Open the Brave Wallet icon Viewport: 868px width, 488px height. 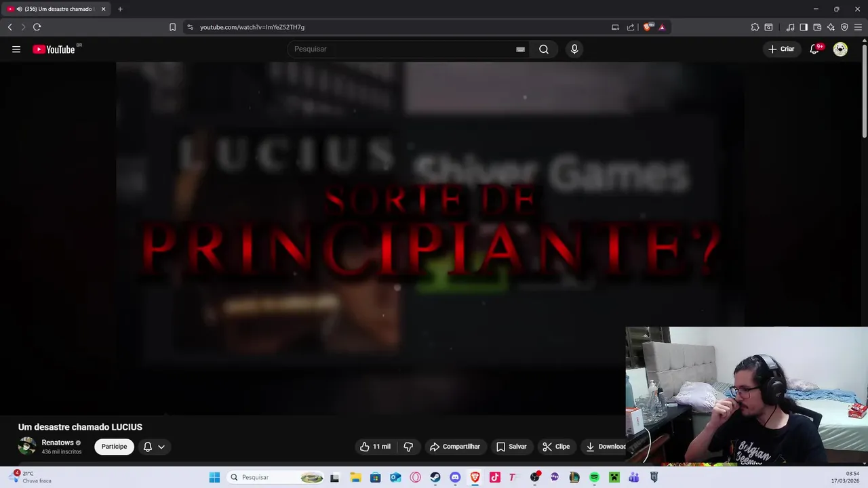tap(817, 27)
